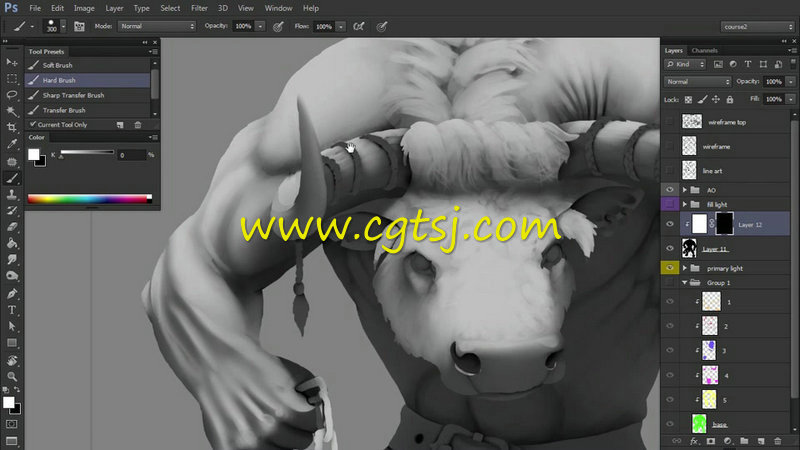
Task: Select the Paint Bucket tool
Action: (12, 243)
